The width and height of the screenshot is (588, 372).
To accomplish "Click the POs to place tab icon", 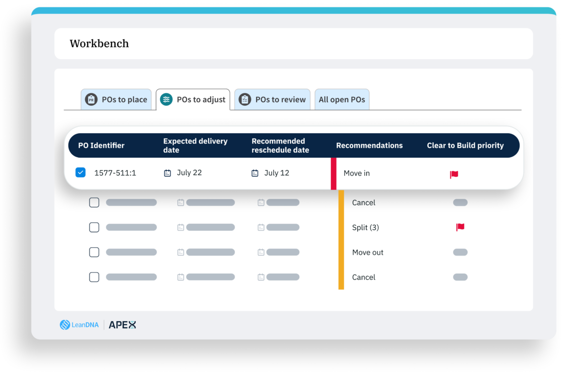I will 91,99.
